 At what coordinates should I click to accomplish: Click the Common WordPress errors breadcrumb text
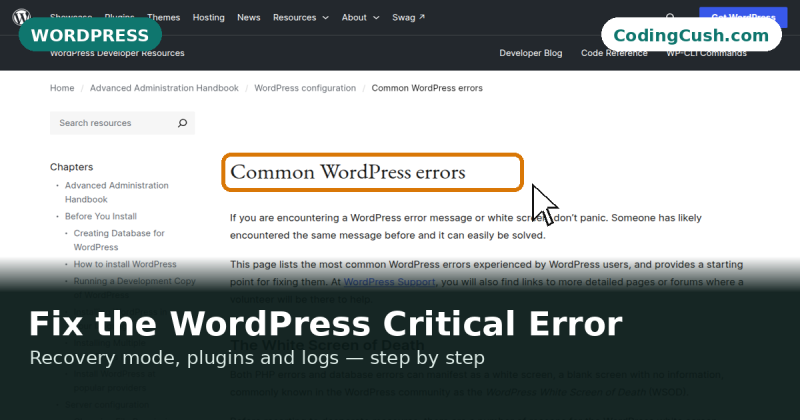(427, 88)
